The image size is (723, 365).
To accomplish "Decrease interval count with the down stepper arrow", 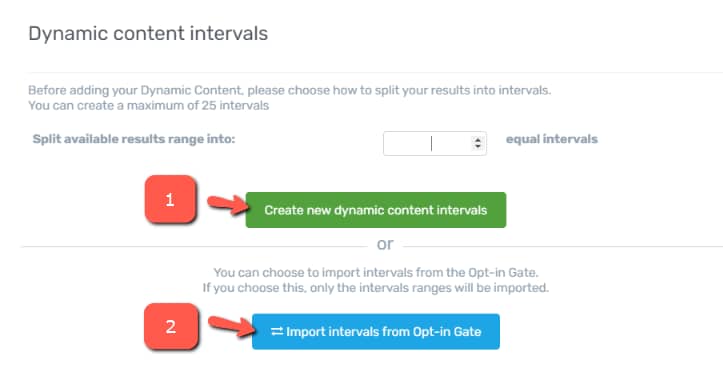I will click(478, 147).
